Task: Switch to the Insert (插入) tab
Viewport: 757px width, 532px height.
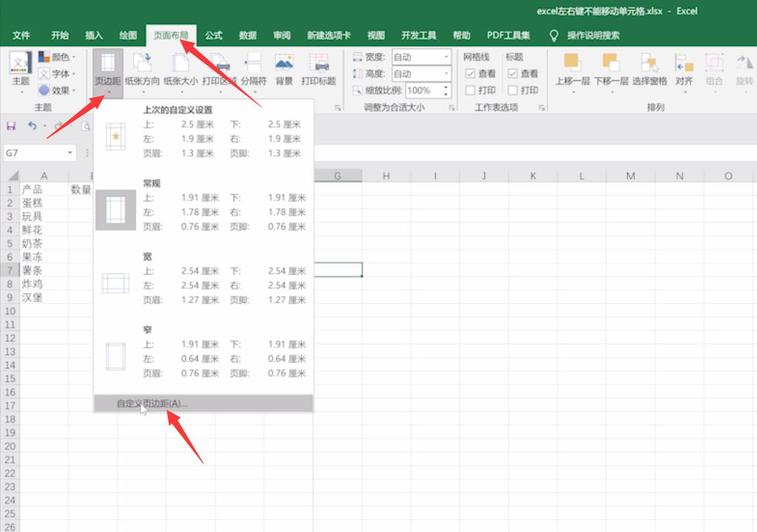Action: pos(94,35)
